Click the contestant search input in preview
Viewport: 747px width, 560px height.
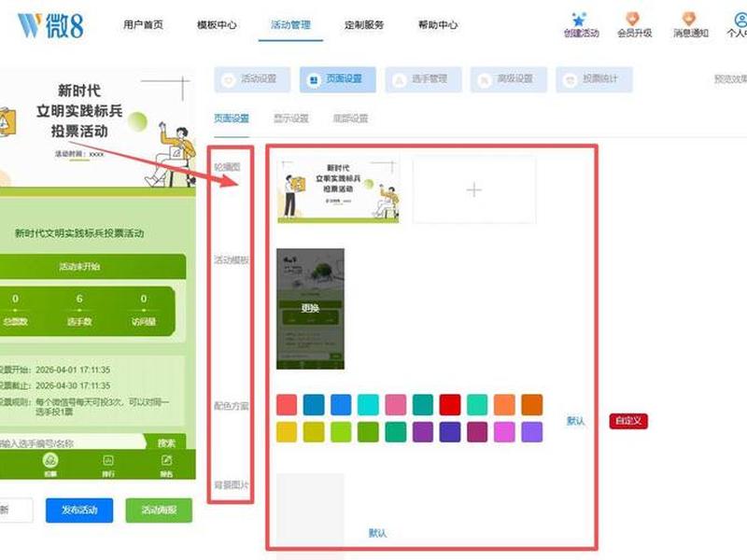point(72,442)
